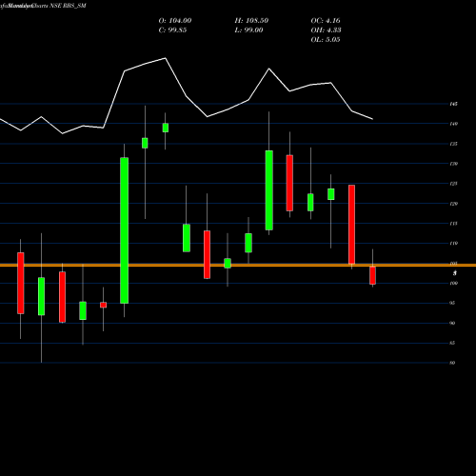Select the 130 price axis label

click(x=453, y=164)
